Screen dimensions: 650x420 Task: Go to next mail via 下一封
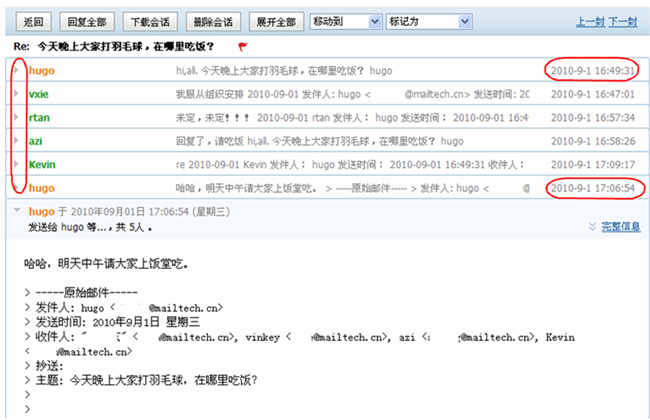623,21
